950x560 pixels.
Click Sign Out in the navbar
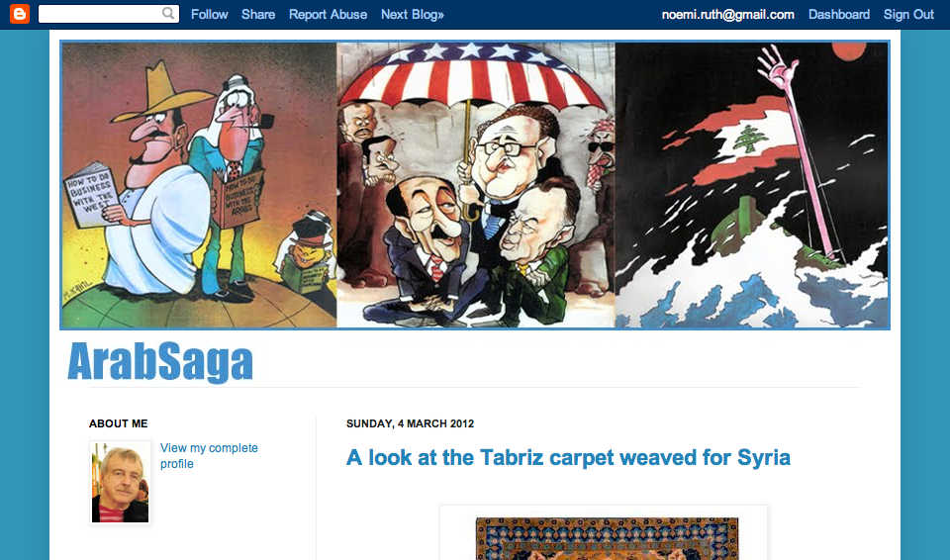[908, 15]
